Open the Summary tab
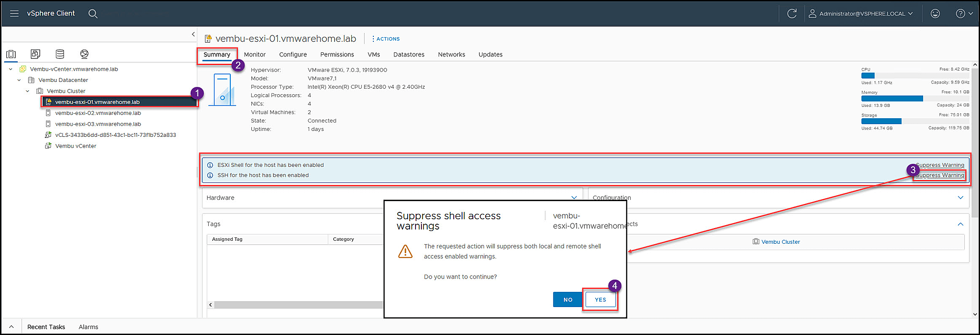The height and width of the screenshot is (335, 980). 217,54
